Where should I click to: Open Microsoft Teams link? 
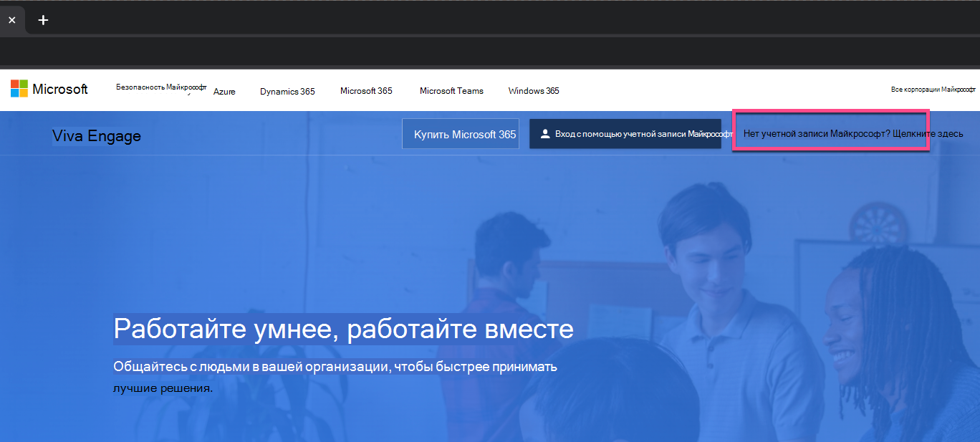(x=451, y=91)
